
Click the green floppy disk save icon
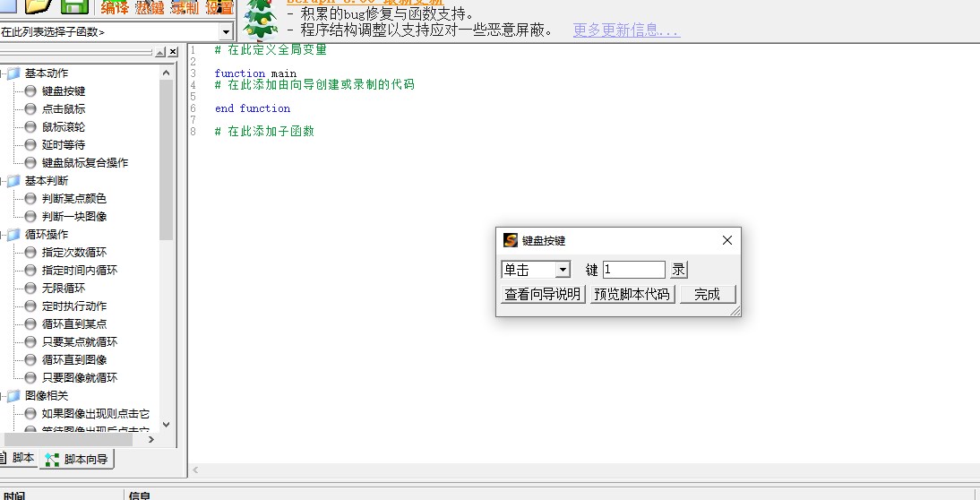[x=74, y=6]
